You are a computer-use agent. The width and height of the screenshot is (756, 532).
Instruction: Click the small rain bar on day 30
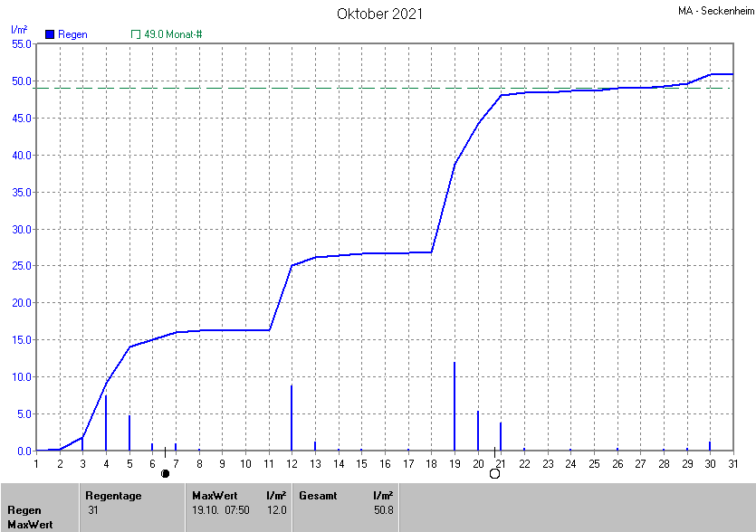[x=710, y=446]
